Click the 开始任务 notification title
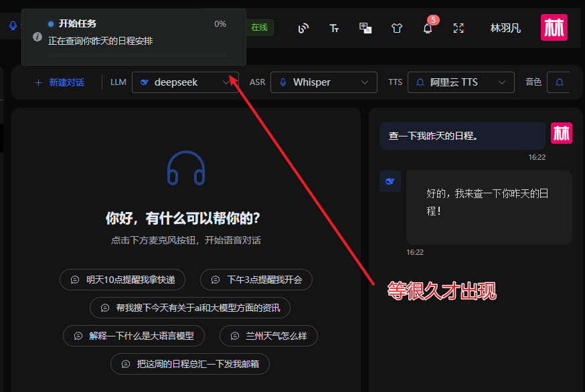Image resolution: width=585 pixels, height=392 pixels. [x=78, y=23]
